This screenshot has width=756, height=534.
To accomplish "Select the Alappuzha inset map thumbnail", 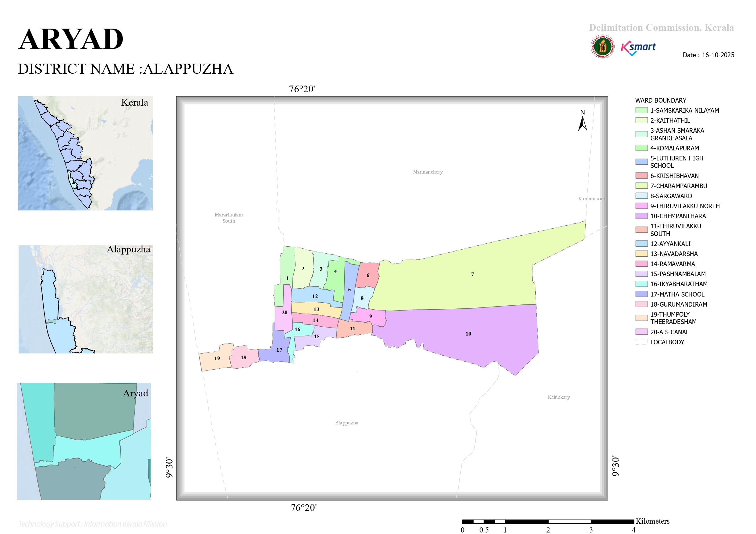I will pos(86,299).
